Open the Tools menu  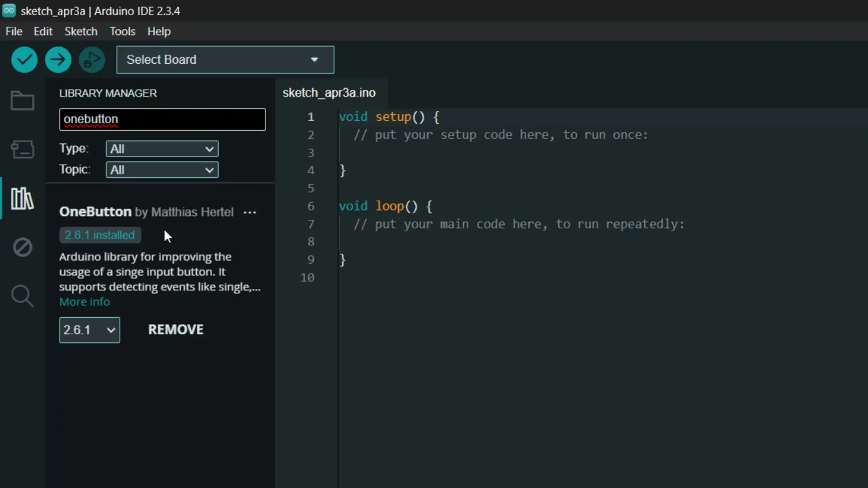(x=123, y=32)
